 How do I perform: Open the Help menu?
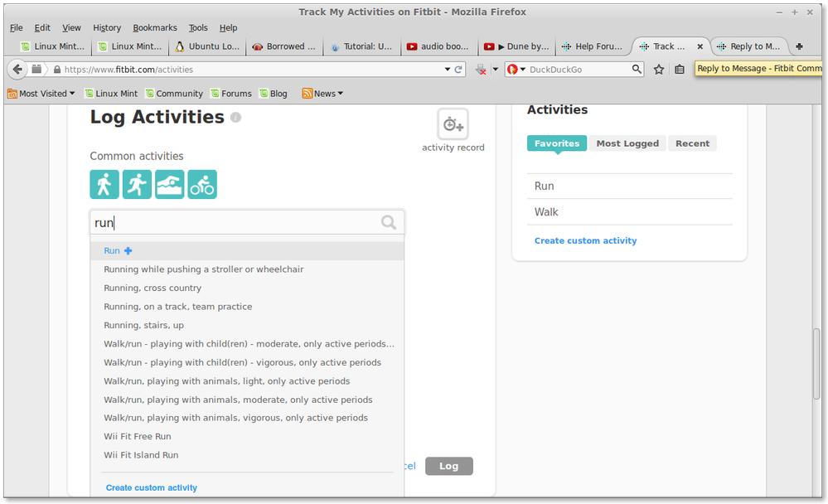228,27
